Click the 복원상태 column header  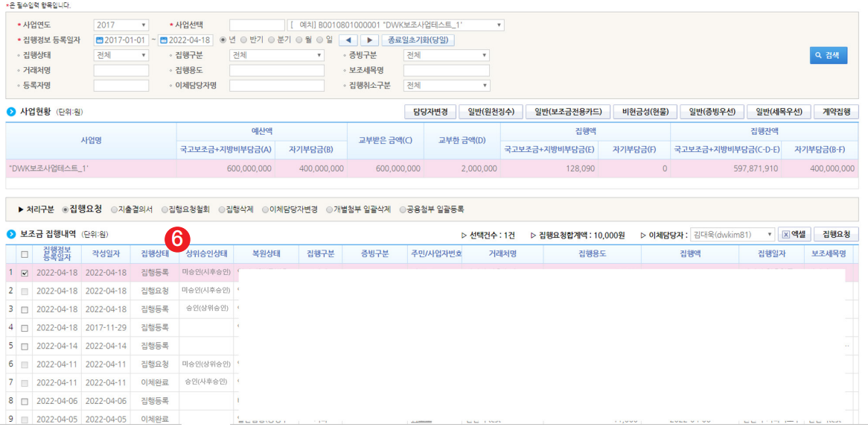click(267, 254)
